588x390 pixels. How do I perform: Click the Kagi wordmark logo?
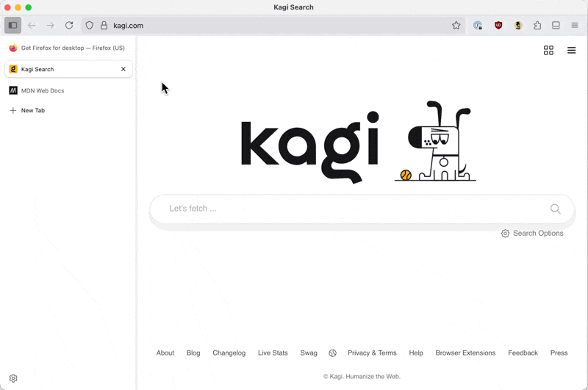tap(310, 147)
